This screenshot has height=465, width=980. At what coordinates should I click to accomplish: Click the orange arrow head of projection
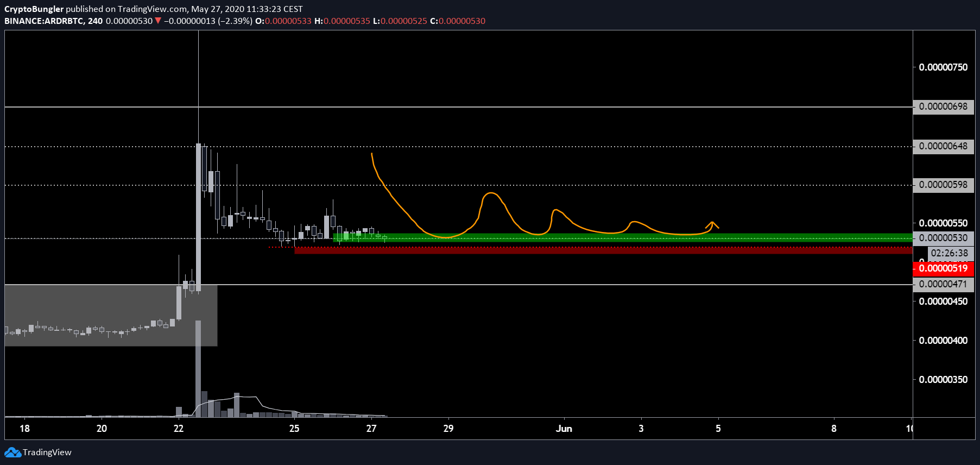point(713,224)
